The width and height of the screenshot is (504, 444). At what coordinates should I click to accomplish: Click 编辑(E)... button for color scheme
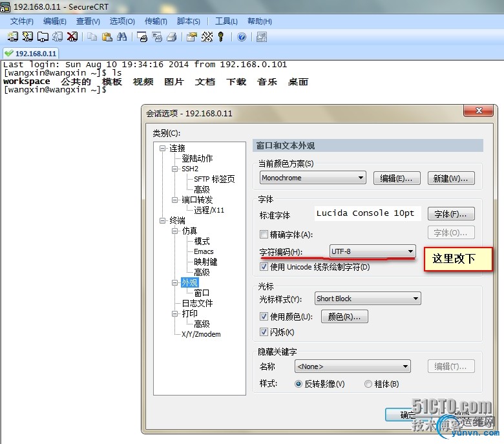(397, 178)
